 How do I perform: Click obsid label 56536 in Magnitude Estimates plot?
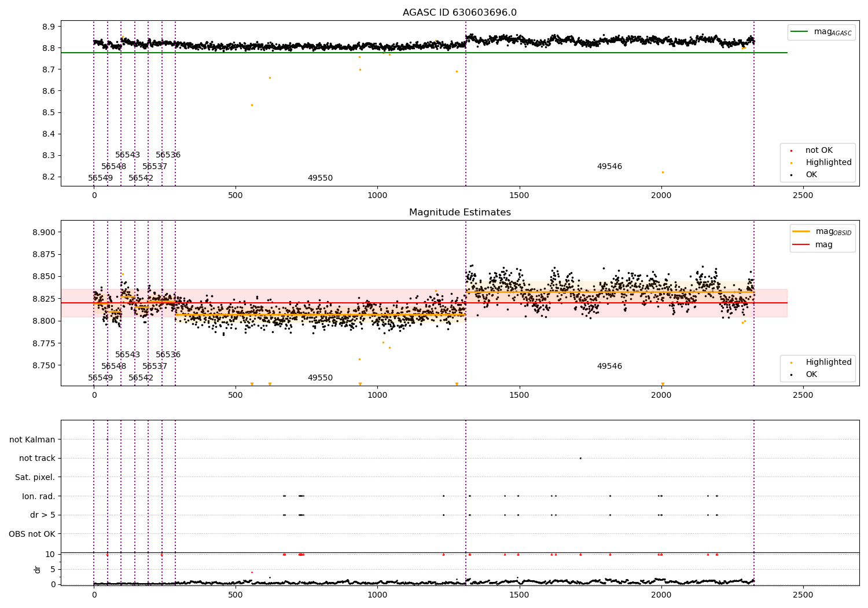[168, 355]
